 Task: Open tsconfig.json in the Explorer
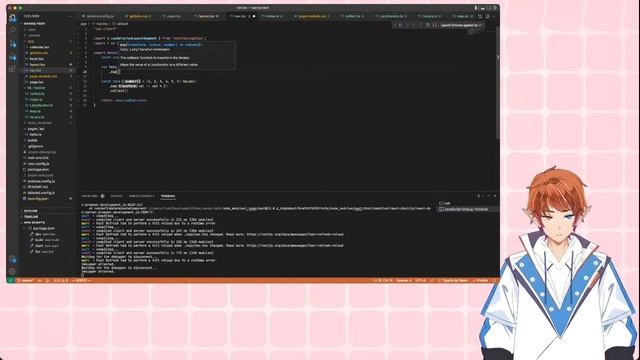(38, 198)
